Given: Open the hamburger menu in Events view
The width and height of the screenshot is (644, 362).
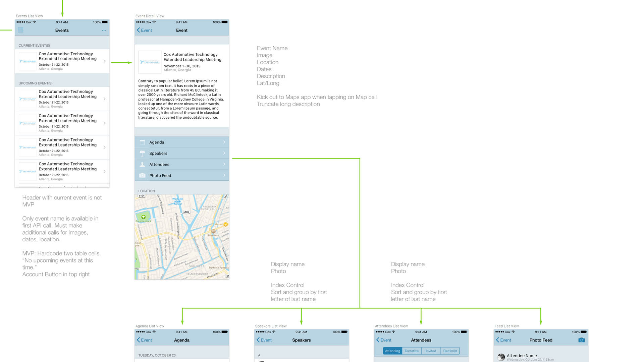Looking at the screenshot, I should coord(21,30).
